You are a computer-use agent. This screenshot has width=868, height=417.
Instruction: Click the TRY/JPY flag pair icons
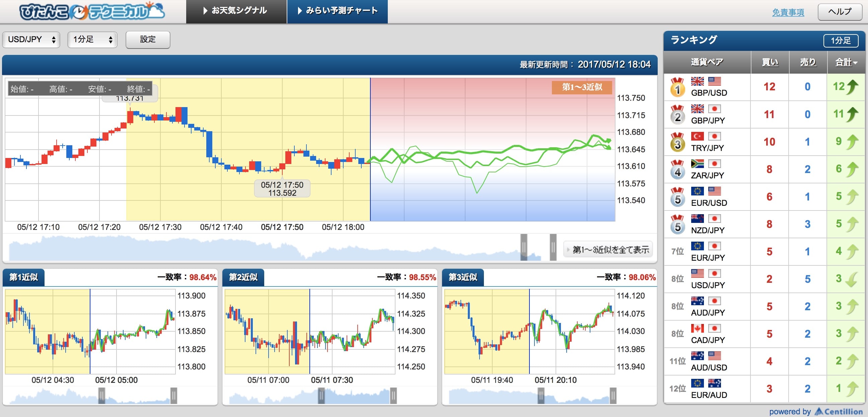click(706, 136)
